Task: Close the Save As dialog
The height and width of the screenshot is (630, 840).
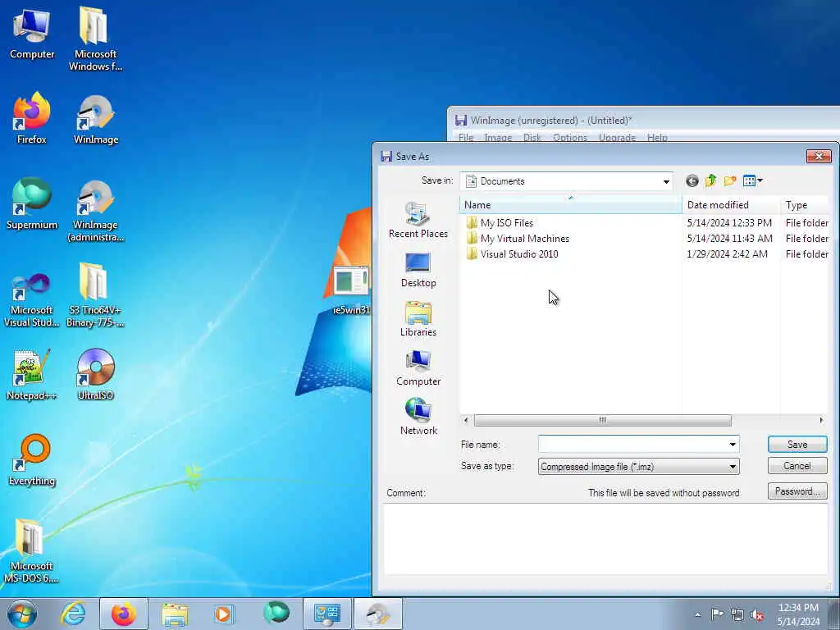Action: (819, 156)
